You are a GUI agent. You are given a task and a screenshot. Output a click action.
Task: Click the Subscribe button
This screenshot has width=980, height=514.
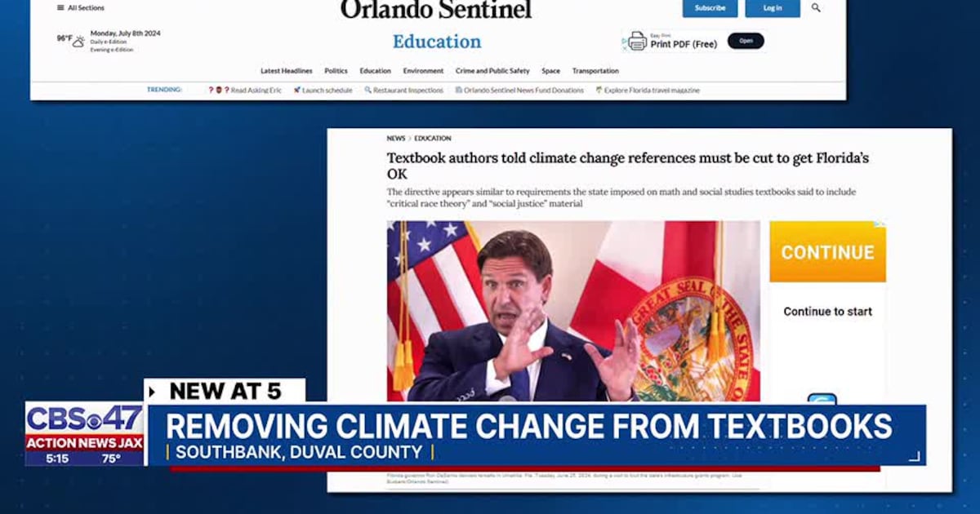tap(709, 7)
